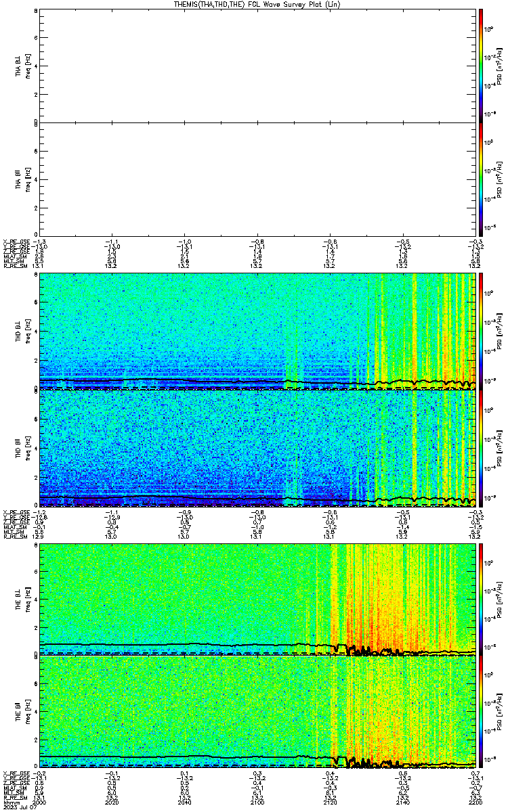This screenshot has height=812, width=508.
Task: Click the "2200" time label on the bottom axis
Action: pos(475,802)
